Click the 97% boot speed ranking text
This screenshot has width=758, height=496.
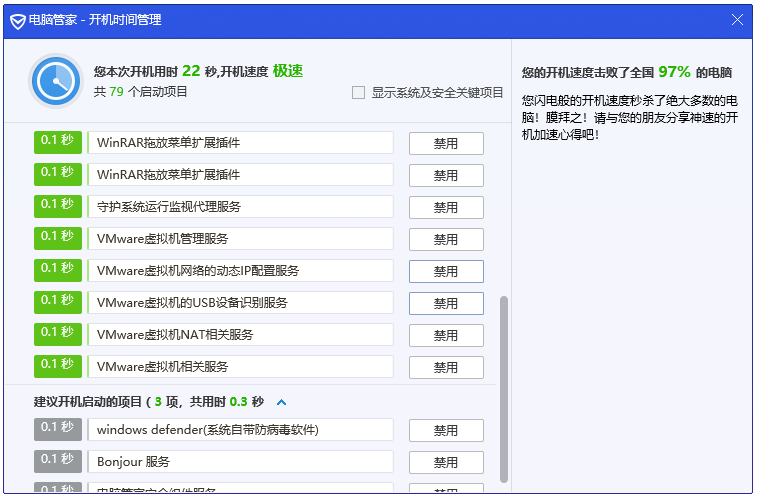pyautogui.click(x=674, y=72)
